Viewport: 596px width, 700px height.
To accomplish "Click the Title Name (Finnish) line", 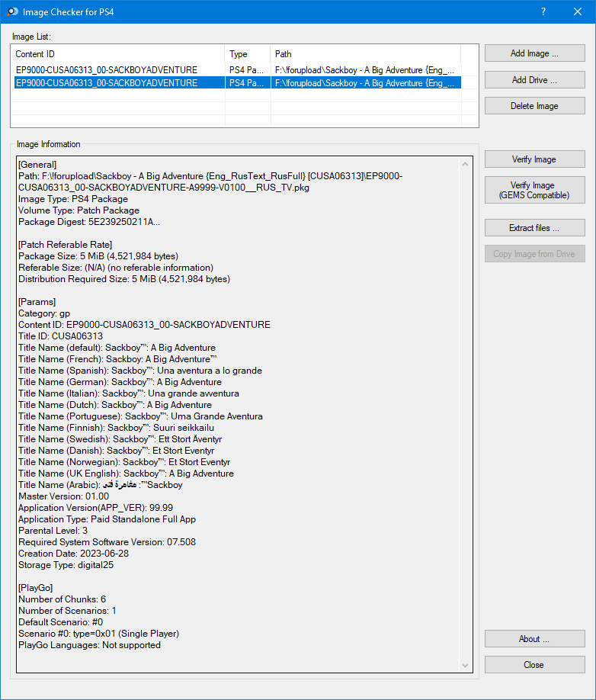I will coord(116,428).
